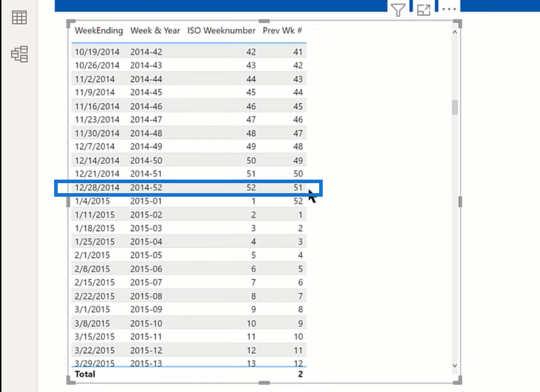Image resolution: width=540 pixels, height=392 pixels.
Task: Select the 1/11/2015 date cell
Action: coord(95,215)
